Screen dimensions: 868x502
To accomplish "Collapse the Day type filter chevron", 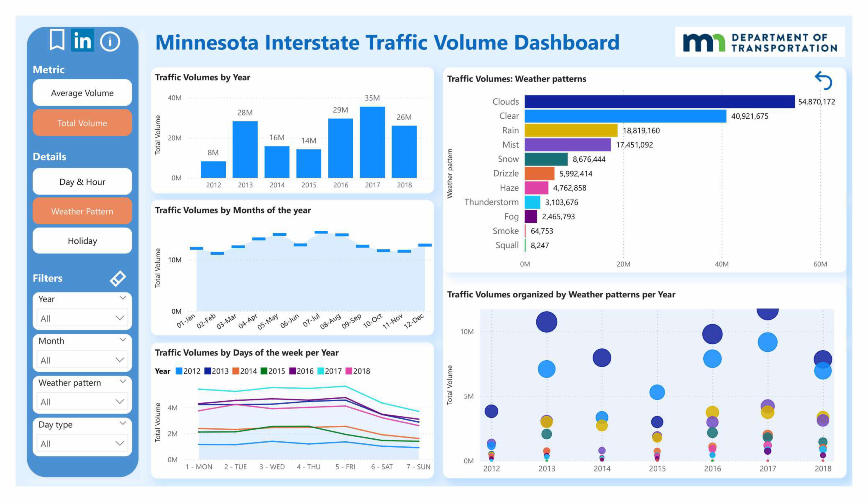I will pos(123,423).
